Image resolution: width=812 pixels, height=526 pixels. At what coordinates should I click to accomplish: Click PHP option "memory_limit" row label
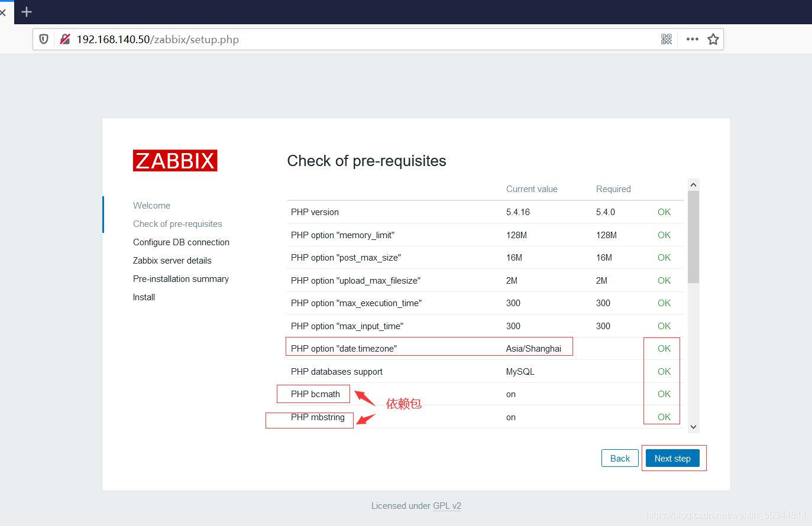click(342, 235)
